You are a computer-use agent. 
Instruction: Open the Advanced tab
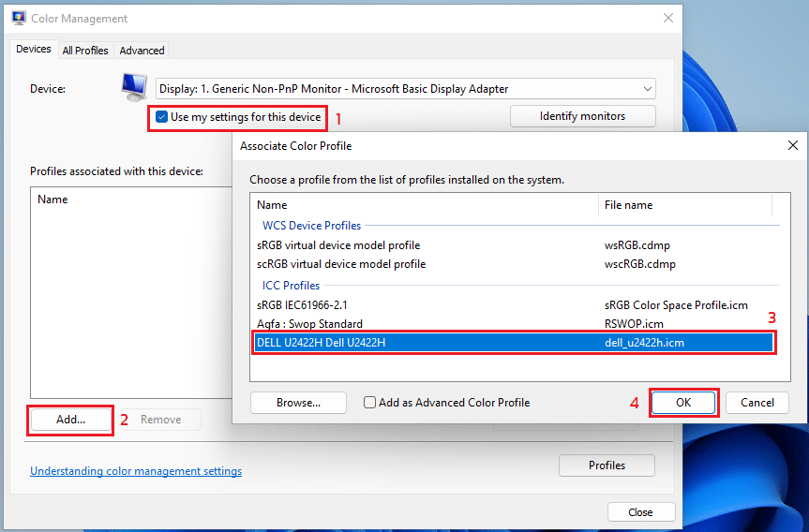pos(142,50)
